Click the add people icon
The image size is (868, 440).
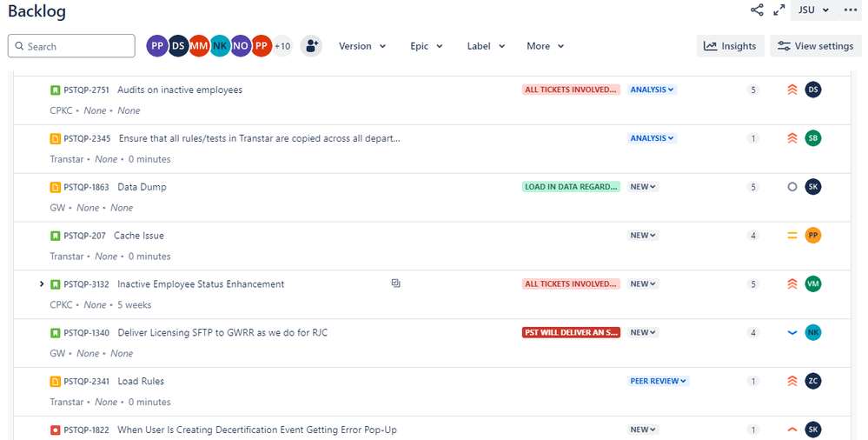pyautogui.click(x=312, y=46)
